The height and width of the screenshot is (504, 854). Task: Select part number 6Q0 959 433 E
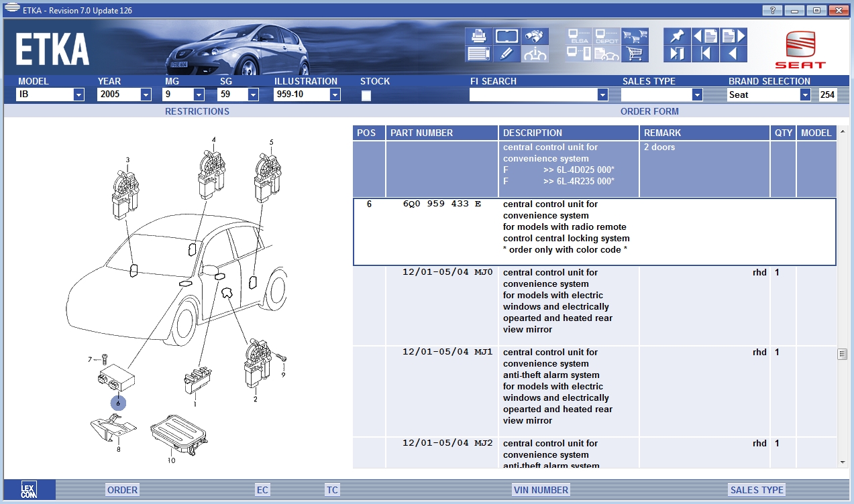[442, 204]
